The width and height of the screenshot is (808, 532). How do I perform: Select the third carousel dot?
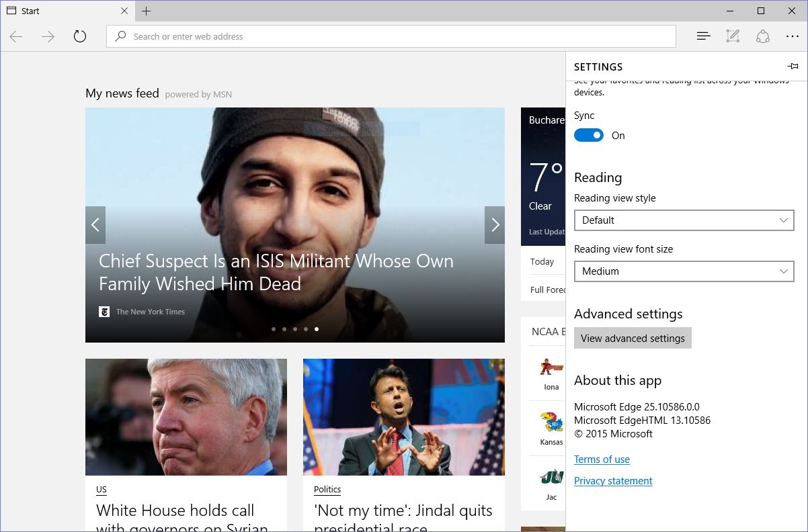[x=295, y=329]
